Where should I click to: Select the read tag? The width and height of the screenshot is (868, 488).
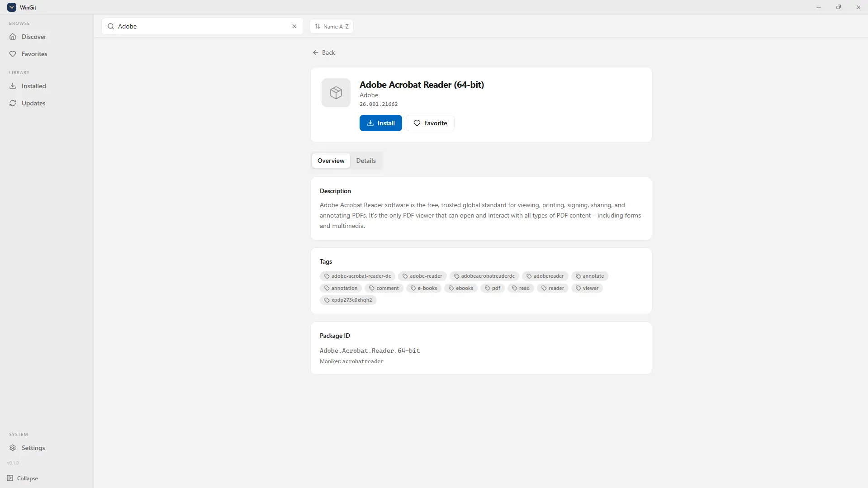coord(521,288)
